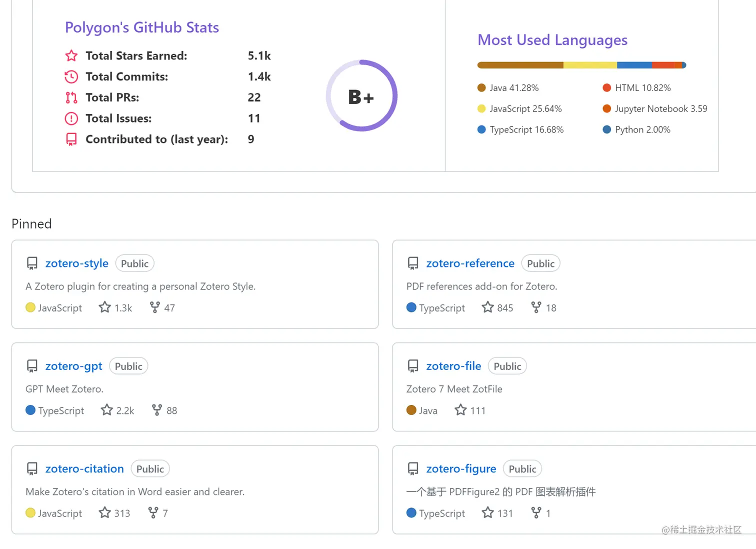Click the '111' star count on zotero-file

[477, 410]
